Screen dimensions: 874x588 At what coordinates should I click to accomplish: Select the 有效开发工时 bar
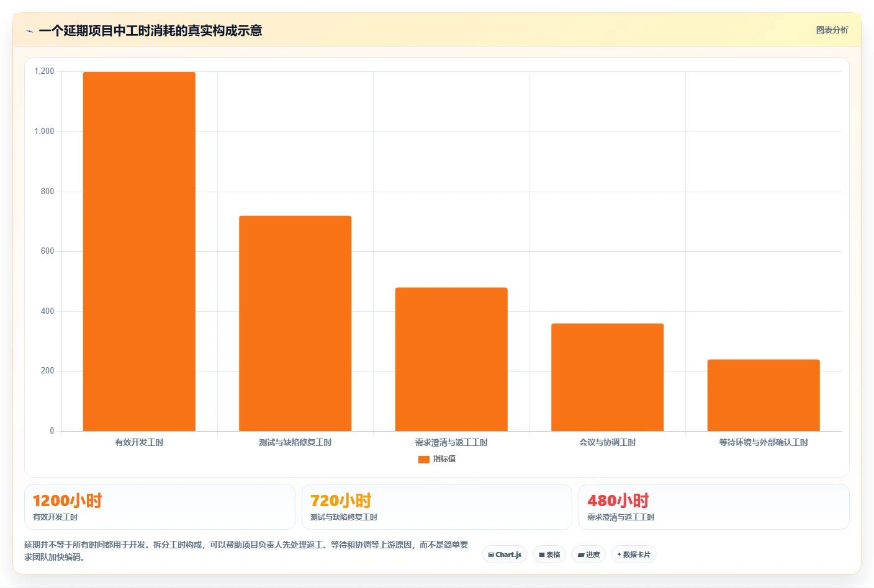tap(139, 251)
